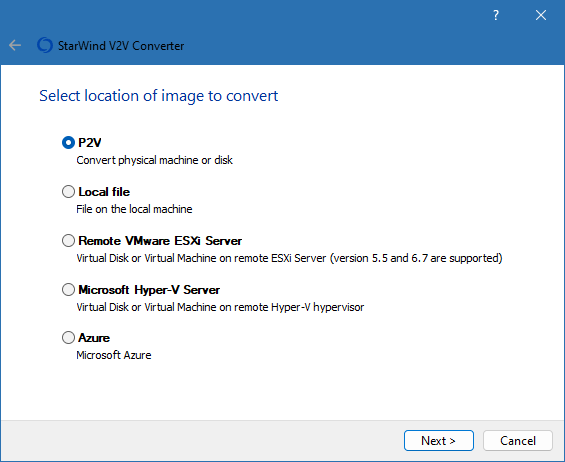The image size is (565, 462).
Task: Click 'File on the local machine' description
Action: tap(134, 209)
